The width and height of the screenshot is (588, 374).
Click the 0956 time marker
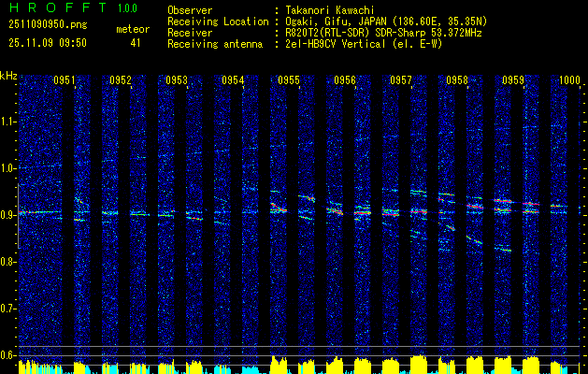click(345, 80)
